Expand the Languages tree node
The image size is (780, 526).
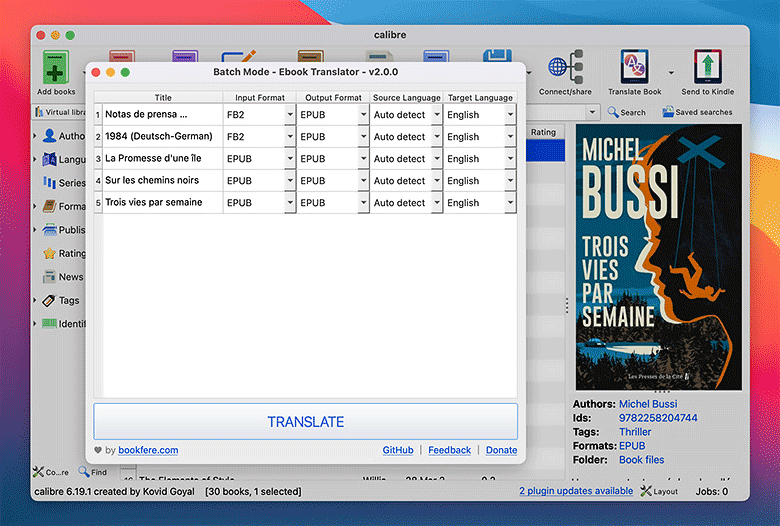35,159
